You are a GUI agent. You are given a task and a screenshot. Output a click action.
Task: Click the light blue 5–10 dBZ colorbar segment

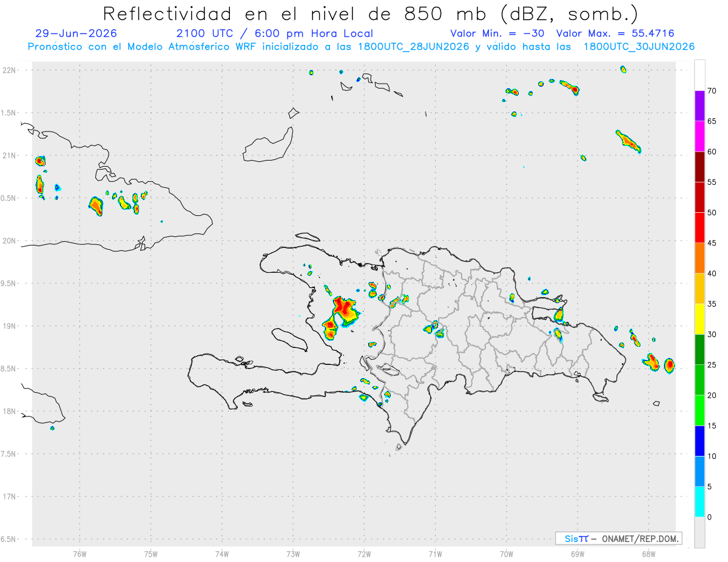coord(699,471)
